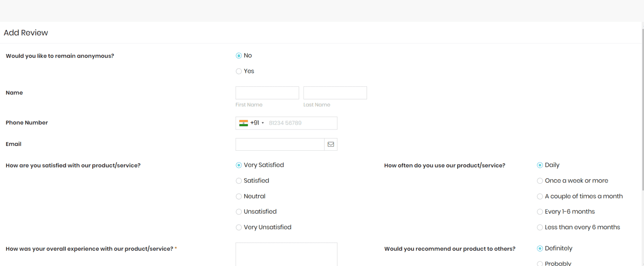
Task: Click the overall experience text area
Action: (286, 254)
